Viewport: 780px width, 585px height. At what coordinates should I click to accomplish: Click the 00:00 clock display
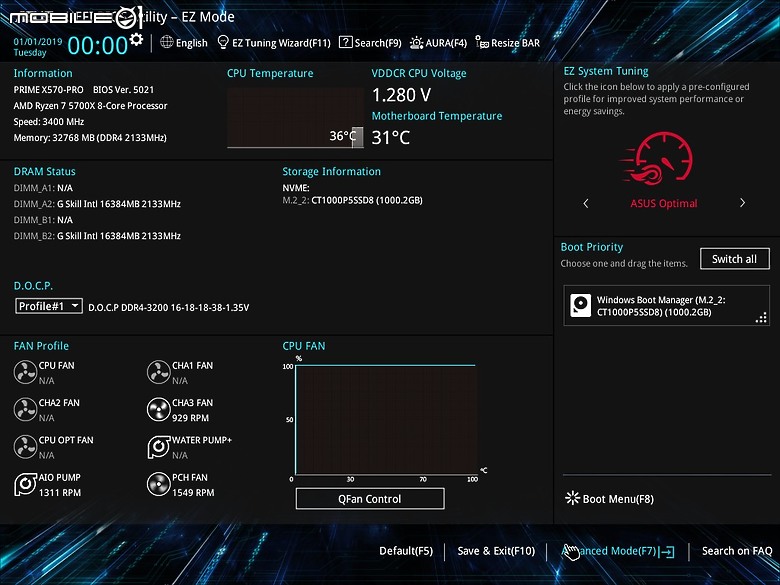[x=98, y=45]
